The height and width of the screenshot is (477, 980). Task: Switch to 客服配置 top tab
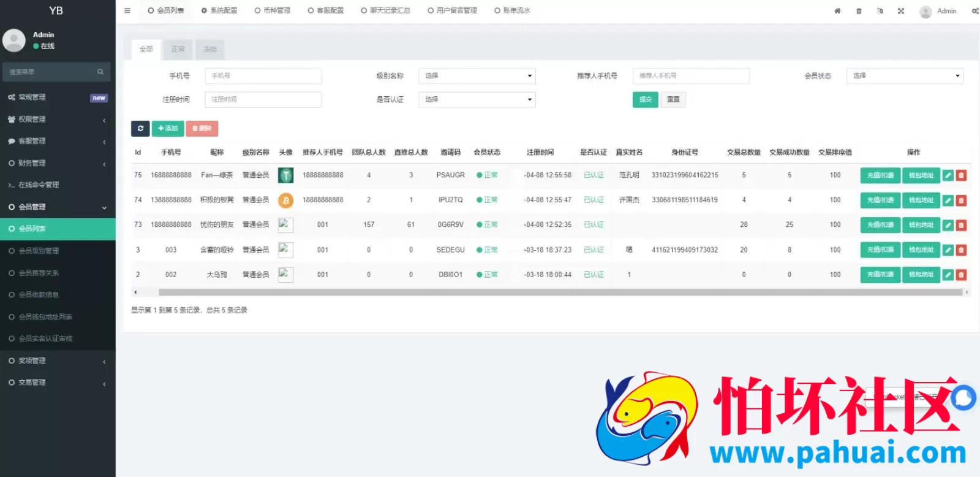coord(326,10)
